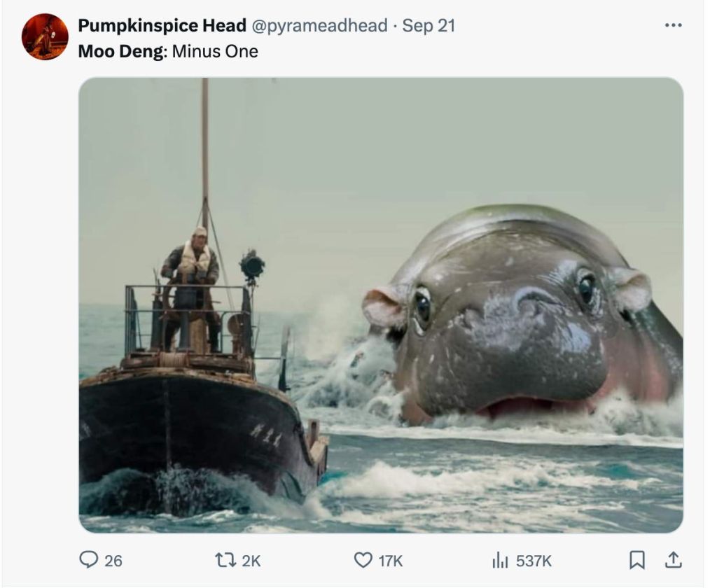This screenshot has height=588, width=717.
Task: Open the reply speech bubble icon
Action: point(88,559)
